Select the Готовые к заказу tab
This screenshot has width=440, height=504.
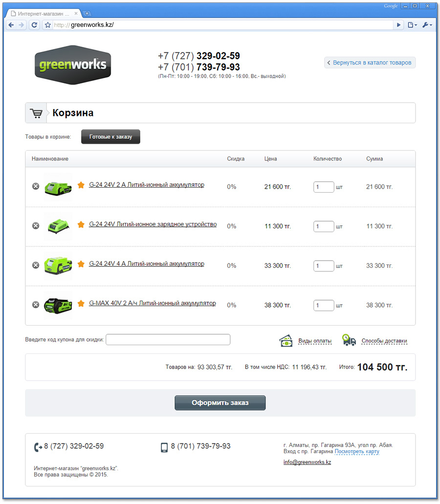click(x=110, y=136)
